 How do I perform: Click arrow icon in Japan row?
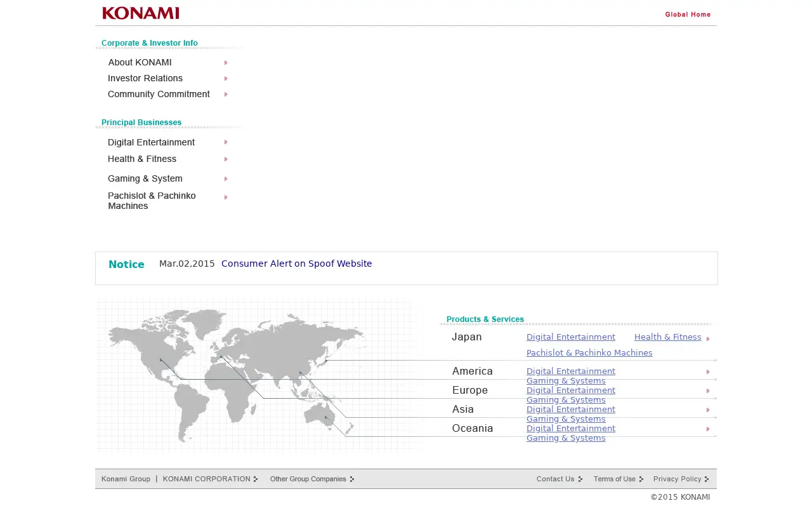pyautogui.click(x=708, y=338)
